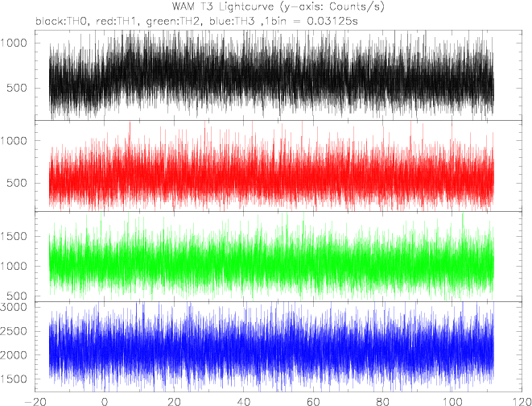Screen dimensions: 532x406
Task: Click the x-axis label '20'
Action: 174,401
